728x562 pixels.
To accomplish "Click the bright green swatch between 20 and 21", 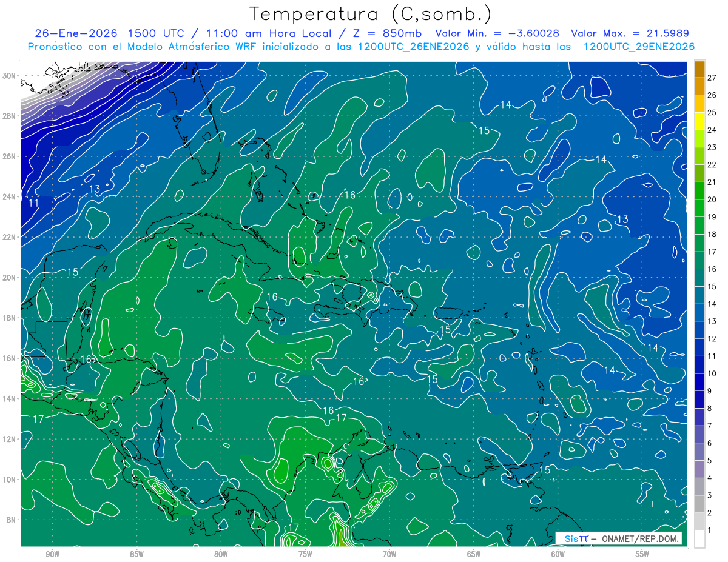I will (699, 190).
